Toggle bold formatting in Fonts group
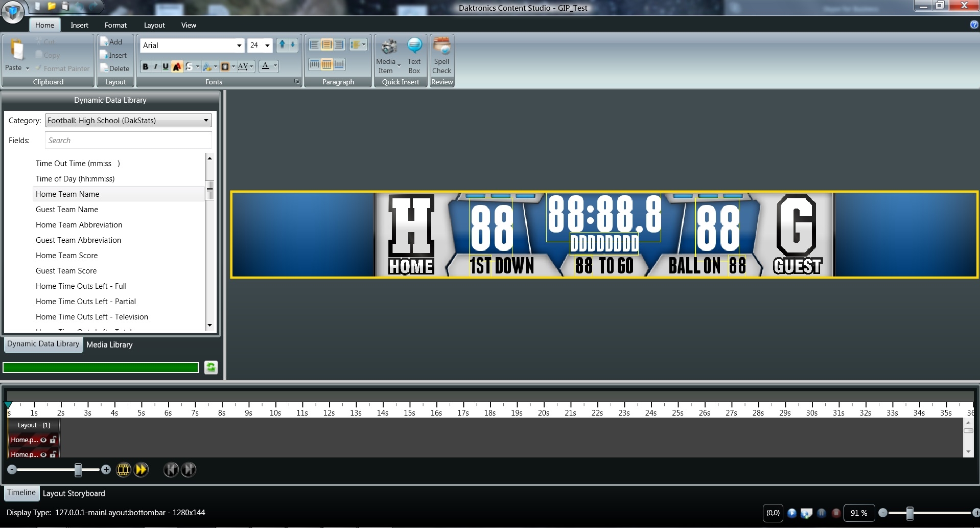The width and height of the screenshot is (980, 528). (x=146, y=66)
